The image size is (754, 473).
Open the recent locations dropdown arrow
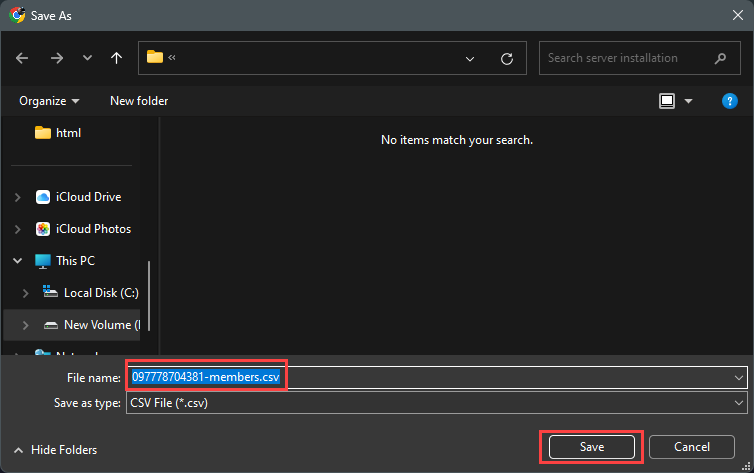click(87, 58)
